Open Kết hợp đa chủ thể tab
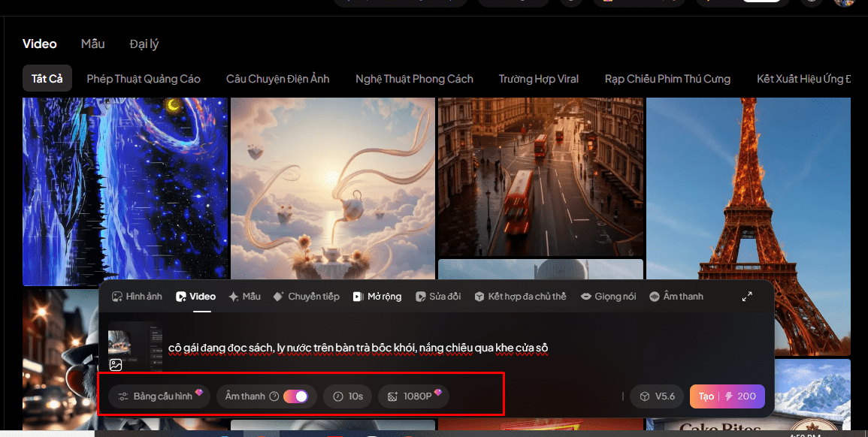Screen dimensions: 868x437 click(520, 297)
